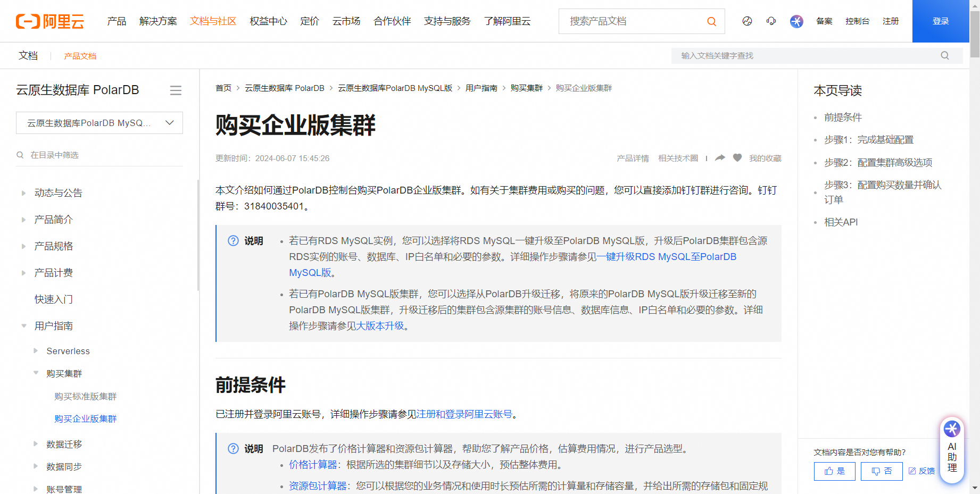
Task: Open the customer service headset icon
Action: pyautogui.click(x=771, y=21)
